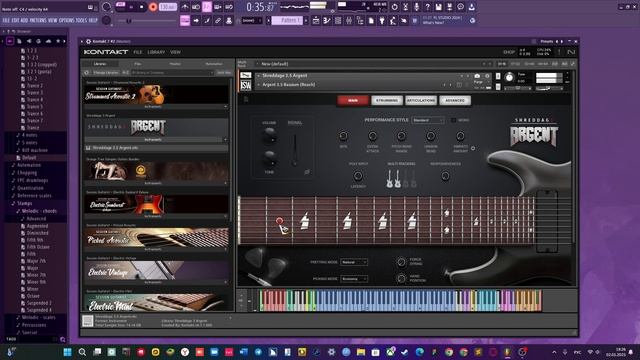
Task: Open Kontakt VIEW menu
Action: [x=175, y=52]
